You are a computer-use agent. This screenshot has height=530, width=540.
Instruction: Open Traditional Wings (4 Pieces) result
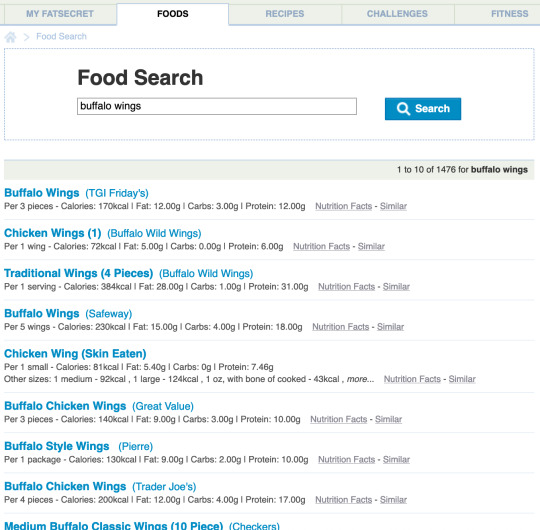[79, 273]
